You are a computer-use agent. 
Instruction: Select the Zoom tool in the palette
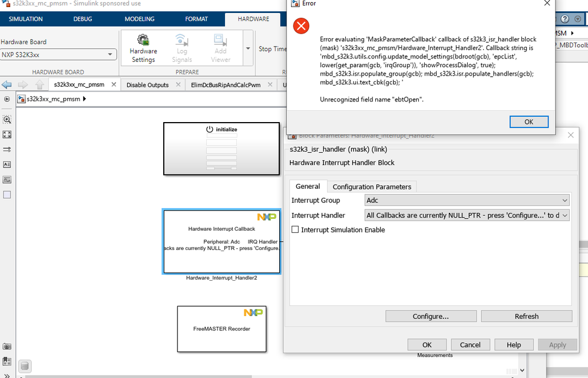pyautogui.click(x=6, y=119)
